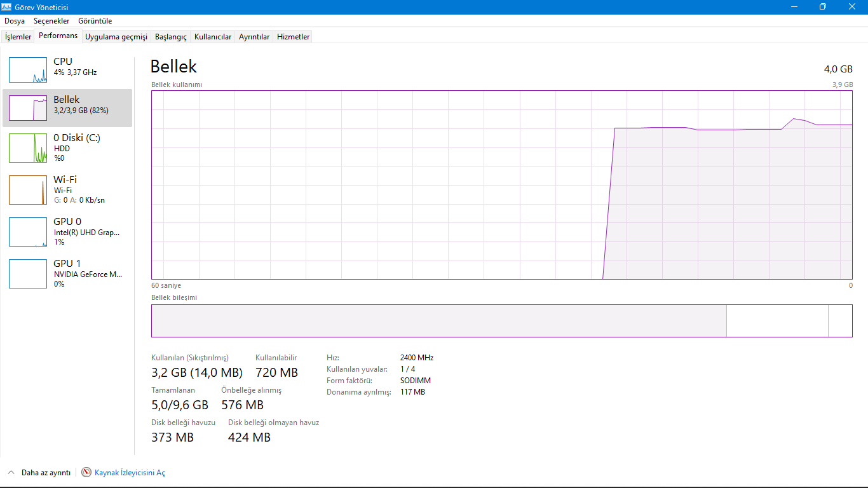Click the 3,9 GB graph maximum label

coord(843,85)
